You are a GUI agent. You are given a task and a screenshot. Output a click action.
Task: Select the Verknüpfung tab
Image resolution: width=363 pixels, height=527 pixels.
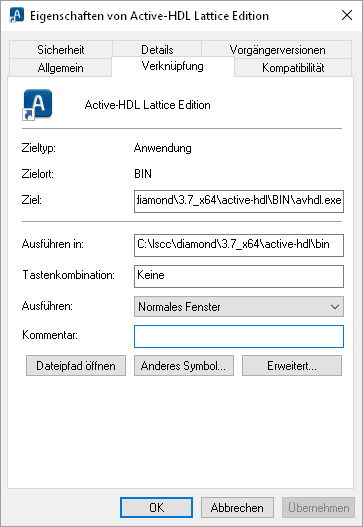point(173,66)
